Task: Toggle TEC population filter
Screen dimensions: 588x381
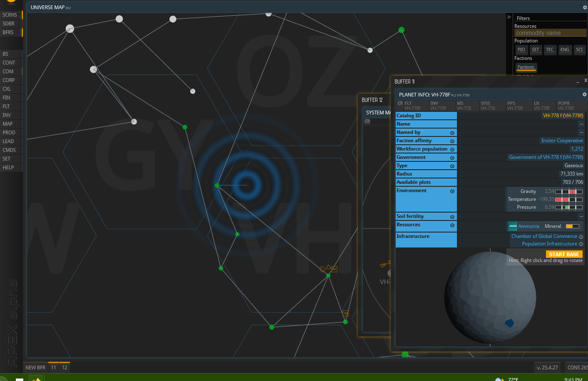Action: pos(550,49)
